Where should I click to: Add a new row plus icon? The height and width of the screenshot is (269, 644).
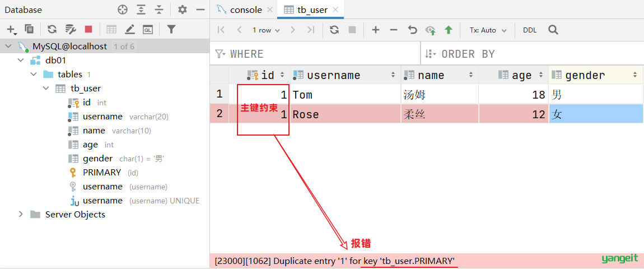coord(375,30)
